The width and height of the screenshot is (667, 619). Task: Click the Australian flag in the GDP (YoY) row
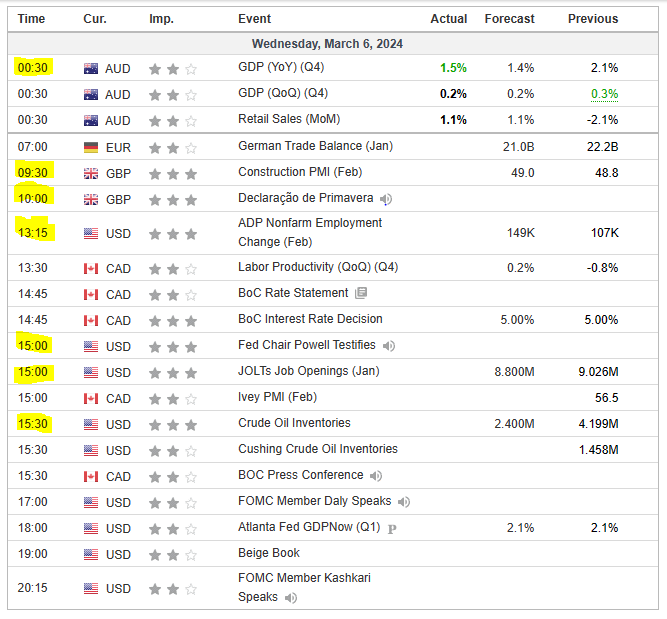click(x=91, y=69)
